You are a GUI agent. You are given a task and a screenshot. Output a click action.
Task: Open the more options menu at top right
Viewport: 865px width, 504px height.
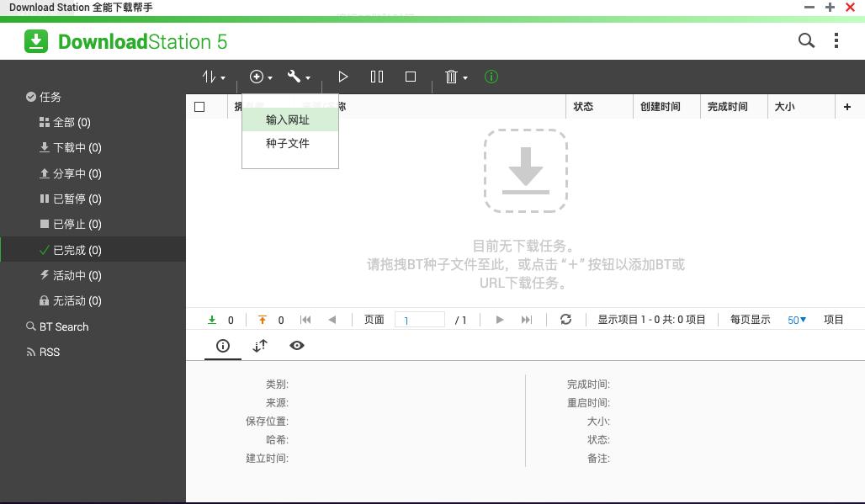836,40
